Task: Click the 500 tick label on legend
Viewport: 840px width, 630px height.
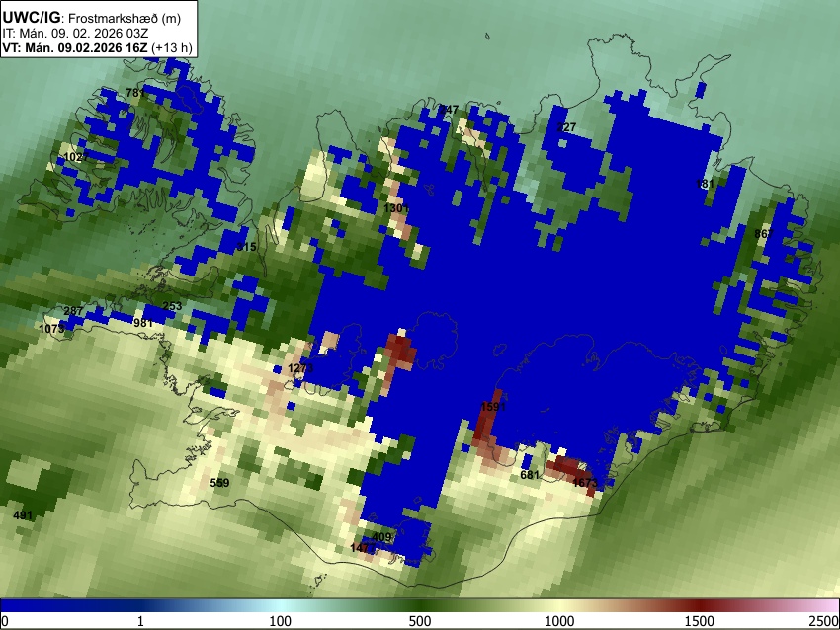Action: (x=420, y=621)
